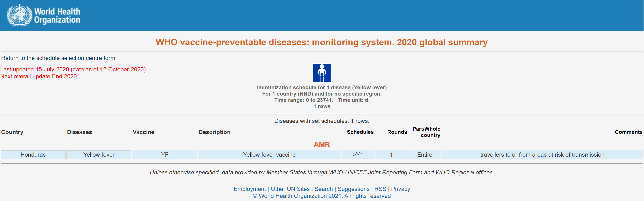Select the Yellow fever disease cell
644x201 pixels.
coord(99,155)
